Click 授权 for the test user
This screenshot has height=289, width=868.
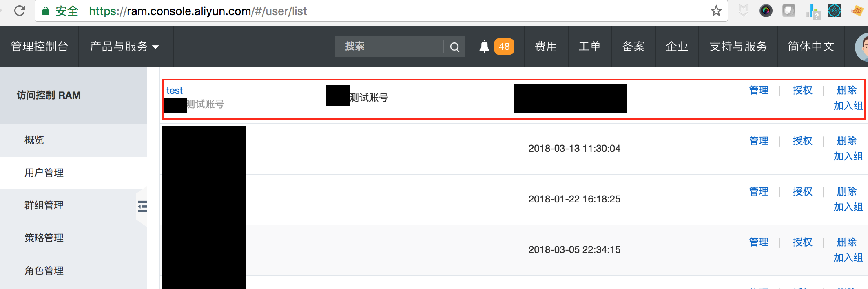point(802,90)
